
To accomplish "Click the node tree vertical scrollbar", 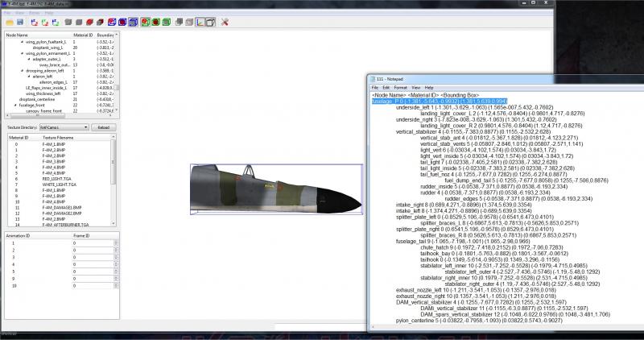I will tap(117, 73).
